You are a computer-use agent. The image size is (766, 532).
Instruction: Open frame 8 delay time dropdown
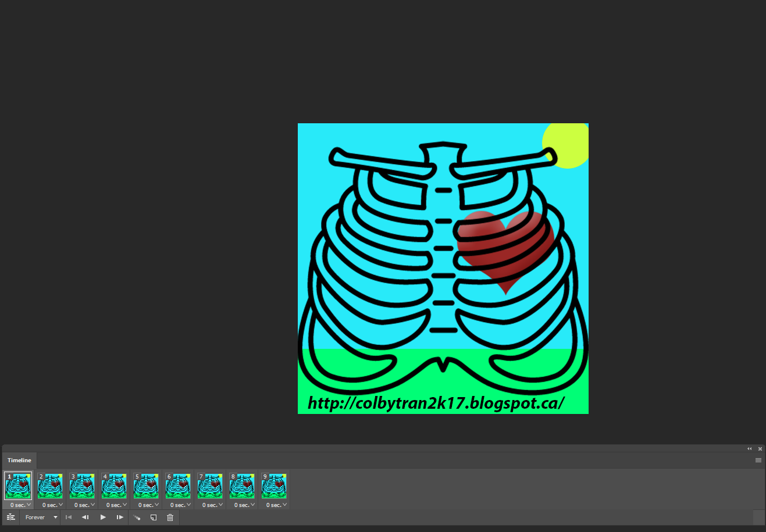pos(245,505)
